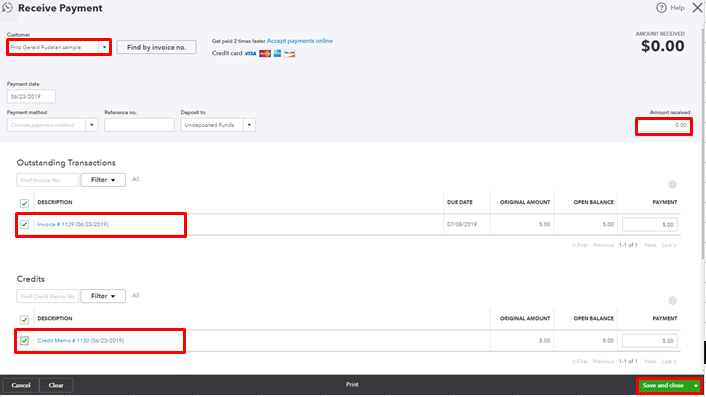
Task: Click Last in Outstanding Transactions pagination
Action: (x=669, y=245)
